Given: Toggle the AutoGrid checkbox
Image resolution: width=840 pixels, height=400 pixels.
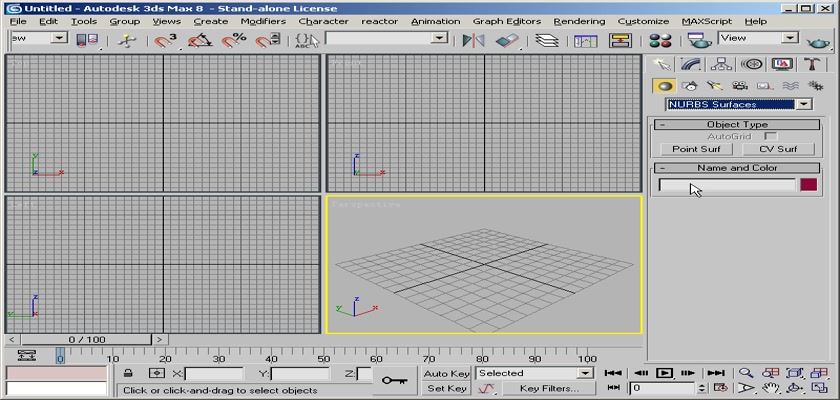Looking at the screenshot, I should (x=770, y=137).
